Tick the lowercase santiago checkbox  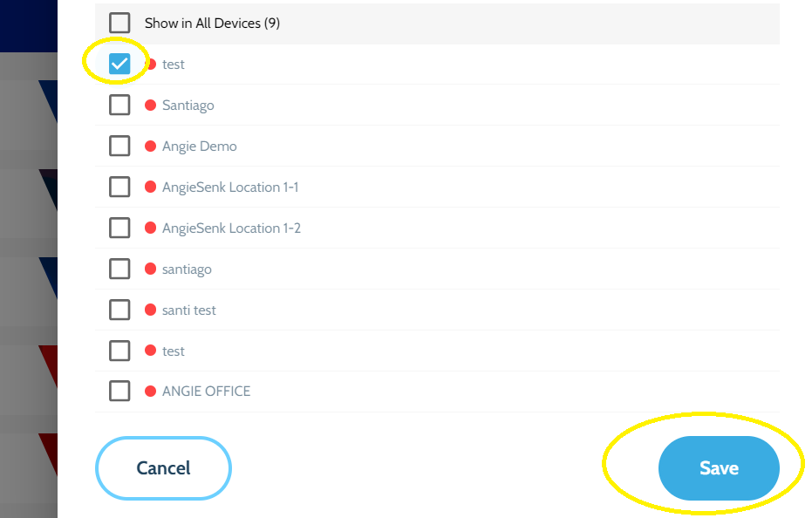pos(119,269)
